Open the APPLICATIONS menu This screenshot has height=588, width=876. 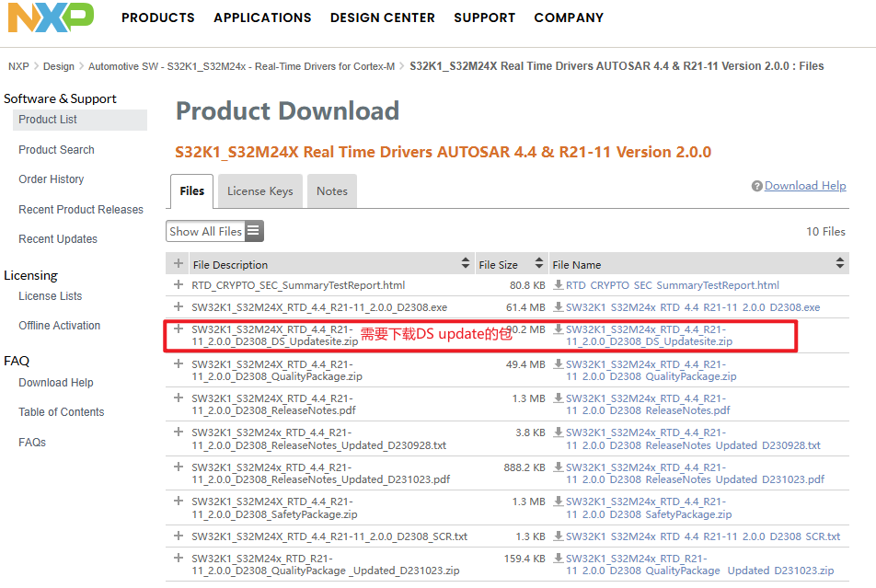coord(262,17)
